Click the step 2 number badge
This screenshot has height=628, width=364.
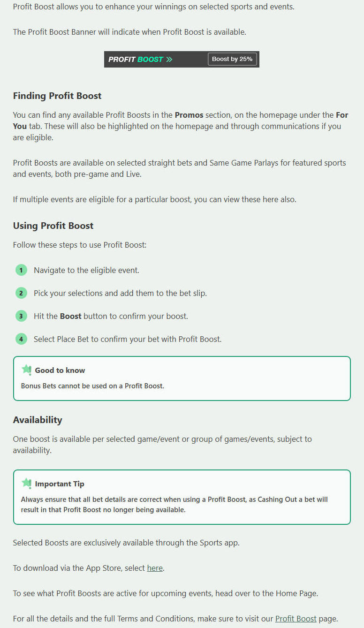click(x=21, y=293)
